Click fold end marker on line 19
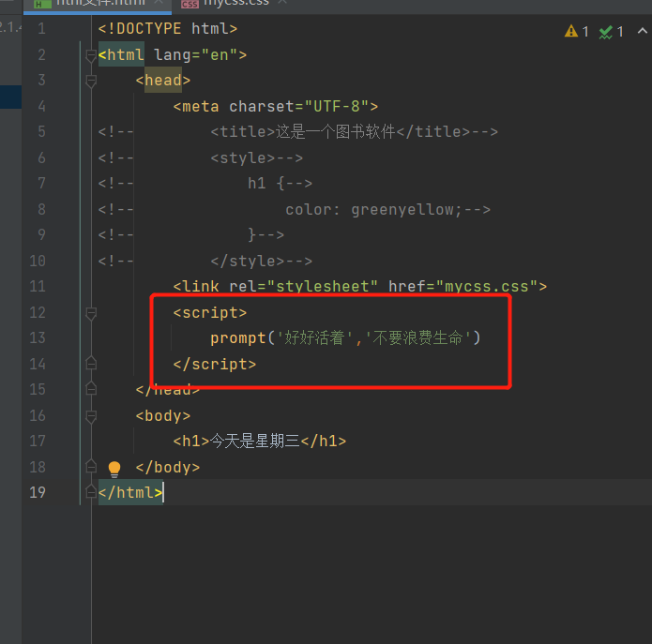 tap(91, 492)
